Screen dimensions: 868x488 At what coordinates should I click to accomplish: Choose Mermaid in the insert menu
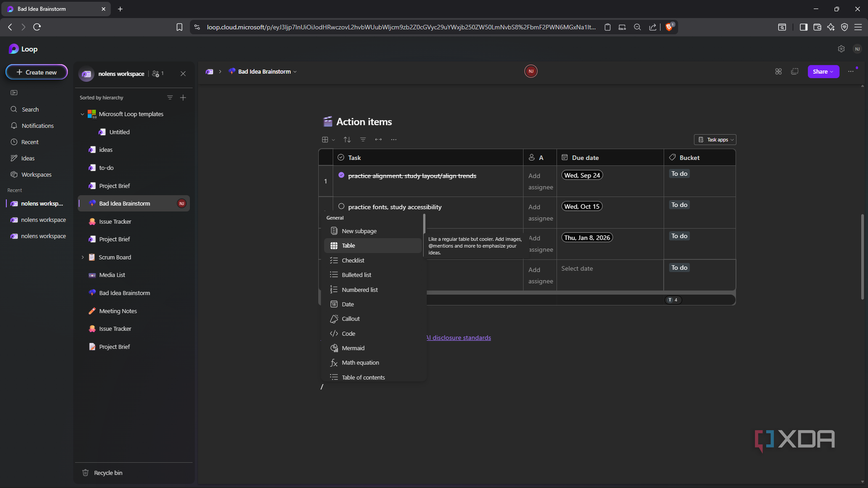click(x=352, y=348)
